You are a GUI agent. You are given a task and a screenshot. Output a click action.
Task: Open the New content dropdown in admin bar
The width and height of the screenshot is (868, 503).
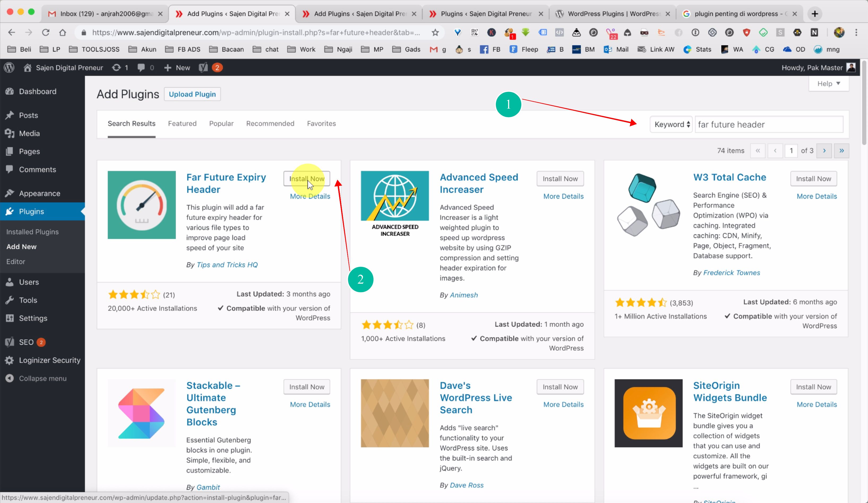pyautogui.click(x=177, y=67)
